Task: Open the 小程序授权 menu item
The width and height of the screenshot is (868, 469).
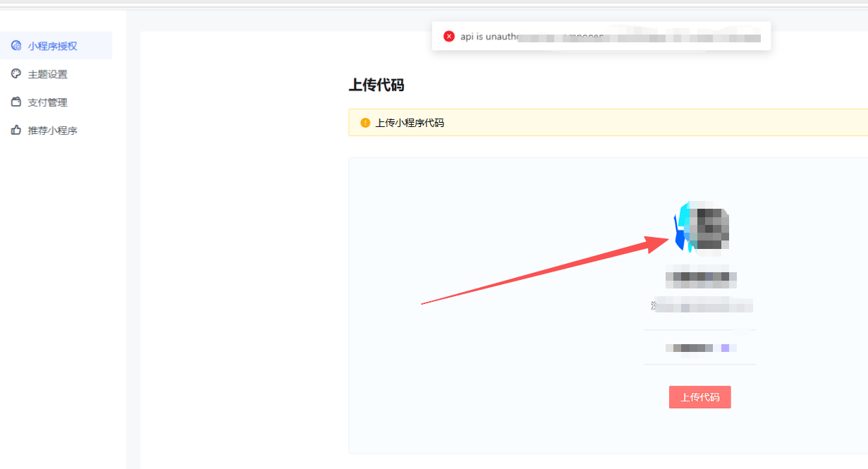Action: click(x=52, y=46)
